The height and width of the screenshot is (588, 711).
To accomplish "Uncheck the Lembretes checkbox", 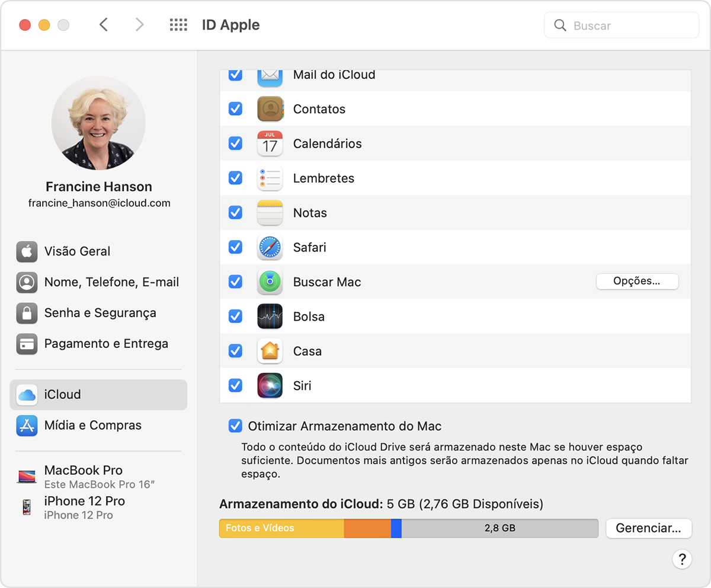I will [x=235, y=178].
